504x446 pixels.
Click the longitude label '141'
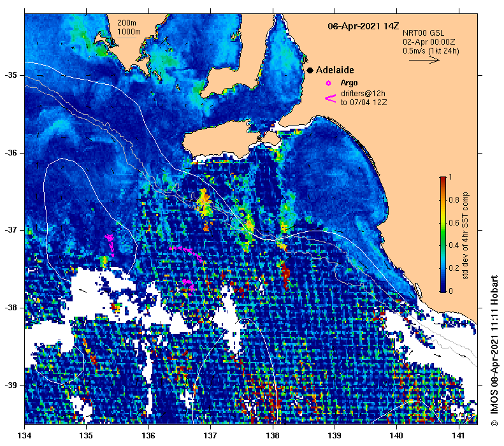(459, 436)
